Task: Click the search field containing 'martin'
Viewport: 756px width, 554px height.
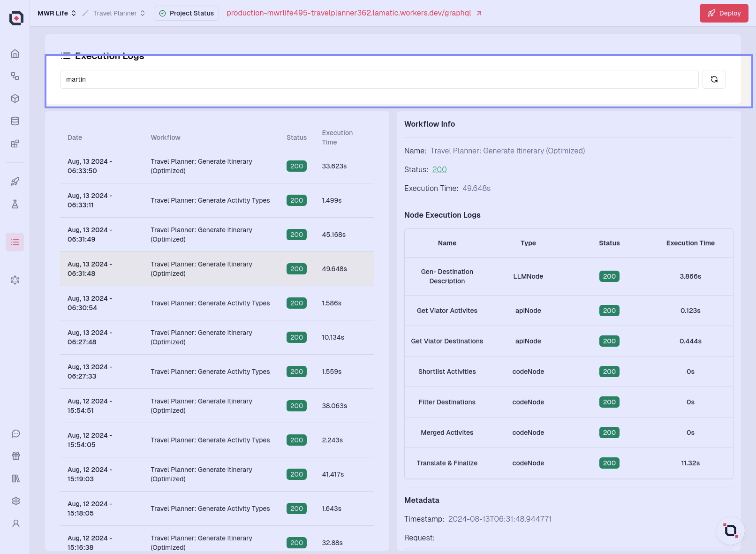Action: pos(379,79)
